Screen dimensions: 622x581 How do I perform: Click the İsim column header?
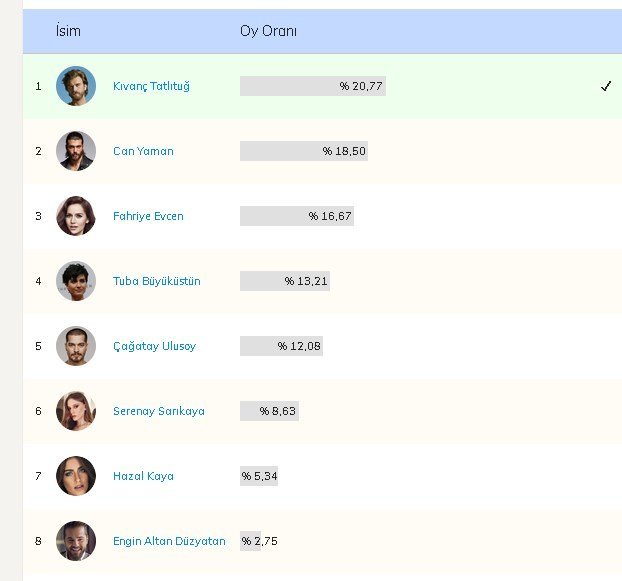click(x=68, y=31)
